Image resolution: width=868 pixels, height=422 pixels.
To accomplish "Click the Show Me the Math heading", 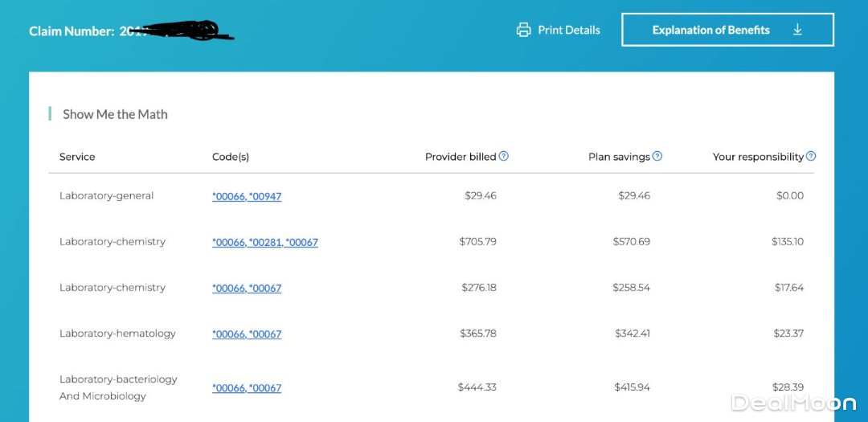I will [115, 114].
